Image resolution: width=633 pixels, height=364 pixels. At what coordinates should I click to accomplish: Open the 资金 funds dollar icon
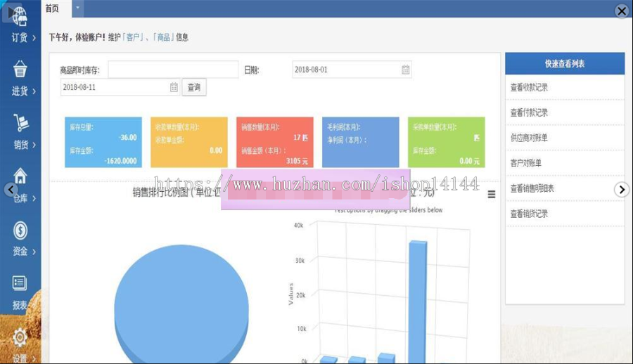click(20, 230)
